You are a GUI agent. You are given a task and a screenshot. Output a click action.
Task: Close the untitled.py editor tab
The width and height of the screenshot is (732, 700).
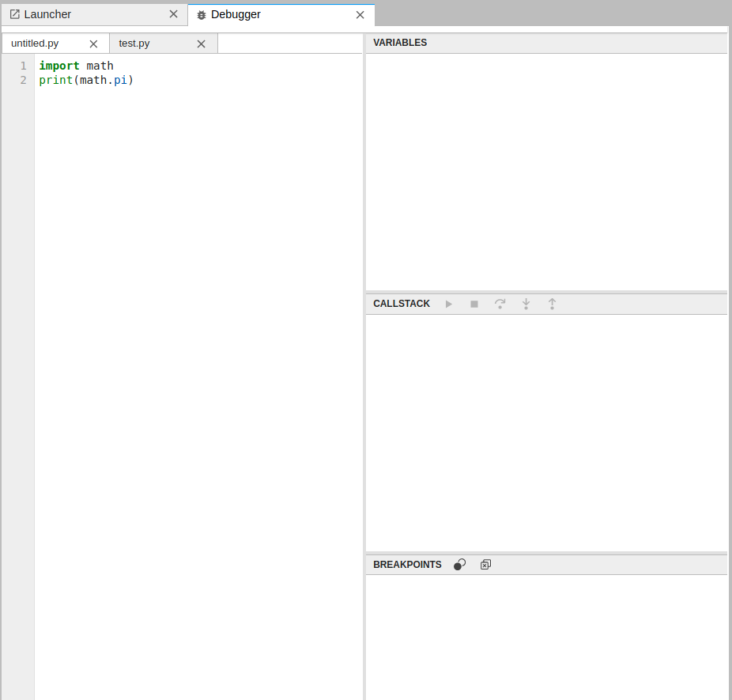[x=92, y=44]
